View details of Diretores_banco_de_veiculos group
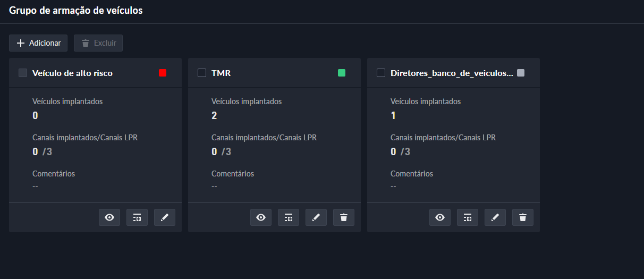The height and width of the screenshot is (279, 644). point(440,217)
